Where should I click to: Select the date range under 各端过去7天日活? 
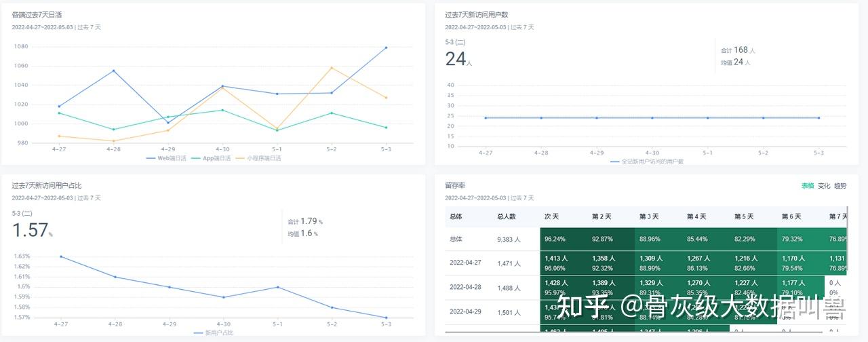pyautogui.click(x=56, y=27)
